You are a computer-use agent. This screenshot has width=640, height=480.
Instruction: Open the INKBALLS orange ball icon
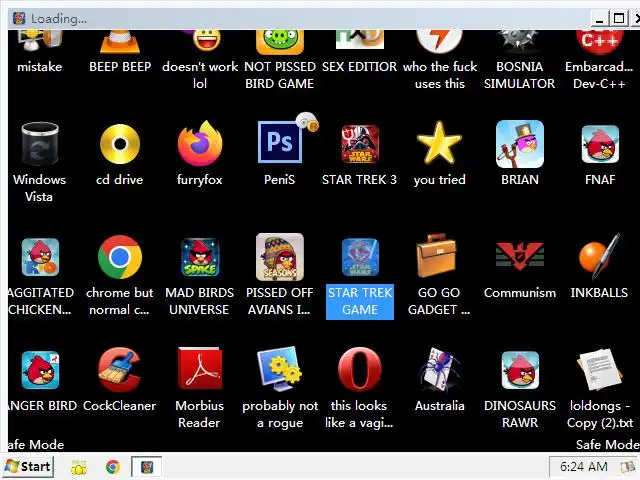[599, 257]
